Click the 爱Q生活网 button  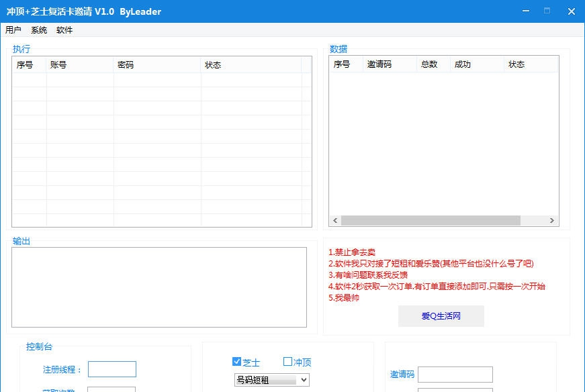pos(442,316)
